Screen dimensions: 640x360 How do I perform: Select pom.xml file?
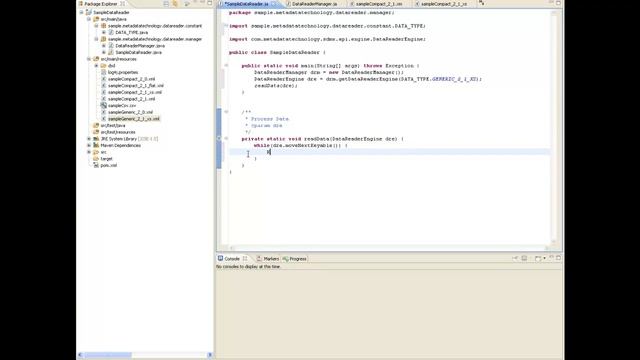[109, 165]
